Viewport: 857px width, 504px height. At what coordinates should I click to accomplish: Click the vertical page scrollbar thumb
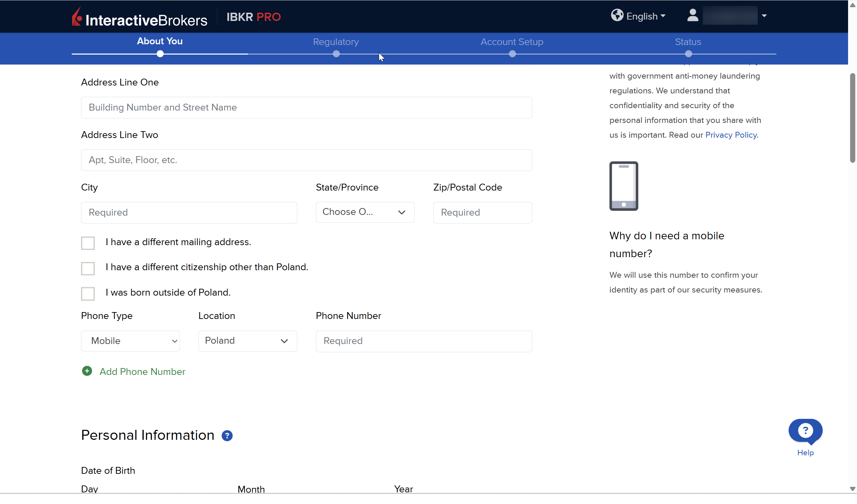point(852,117)
